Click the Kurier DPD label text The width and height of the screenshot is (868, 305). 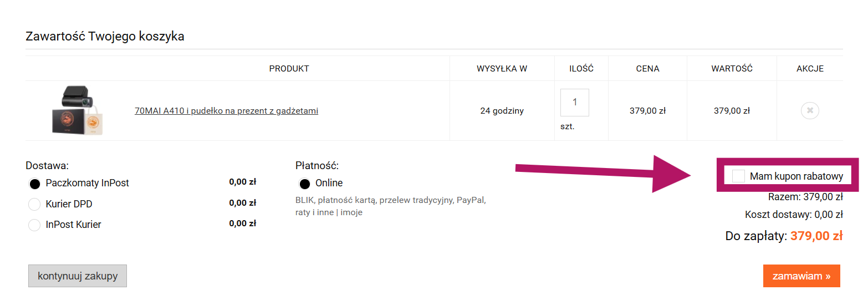(69, 204)
